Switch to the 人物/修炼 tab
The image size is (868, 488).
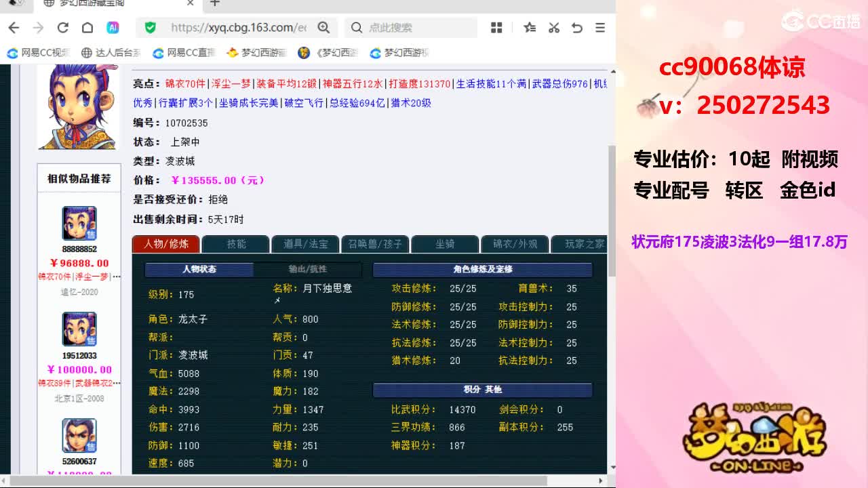pyautogui.click(x=165, y=244)
